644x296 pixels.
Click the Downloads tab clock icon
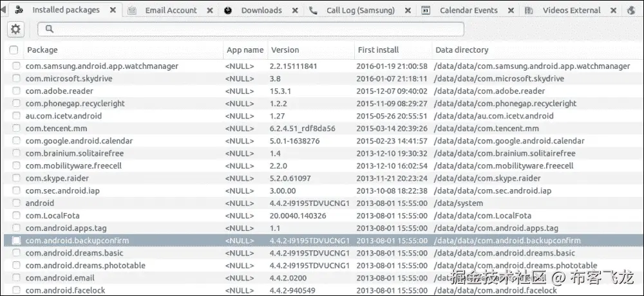coord(229,11)
